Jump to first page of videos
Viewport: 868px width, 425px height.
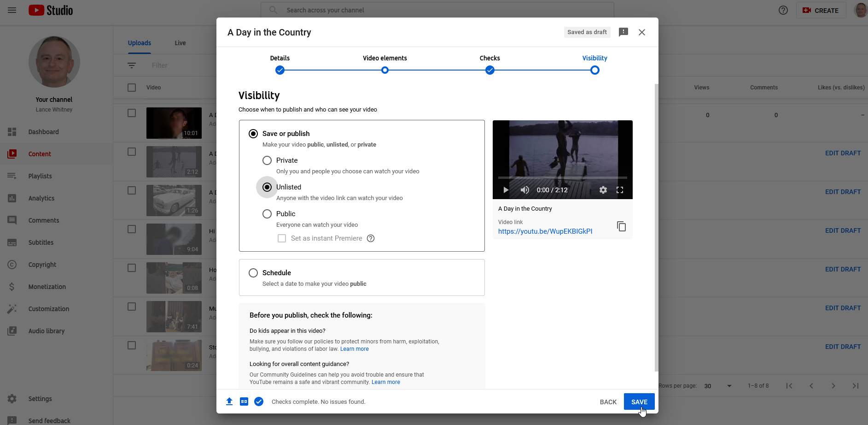pyautogui.click(x=789, y=386)
